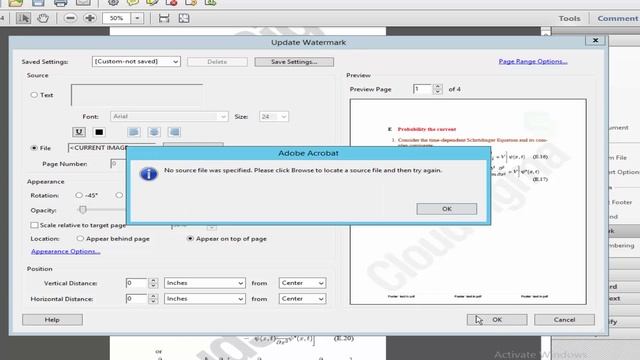The width and height of the screenshot is (640, 360).
Task: Open the 50% zoom level dropdown arrow
Action: (137, 18)
